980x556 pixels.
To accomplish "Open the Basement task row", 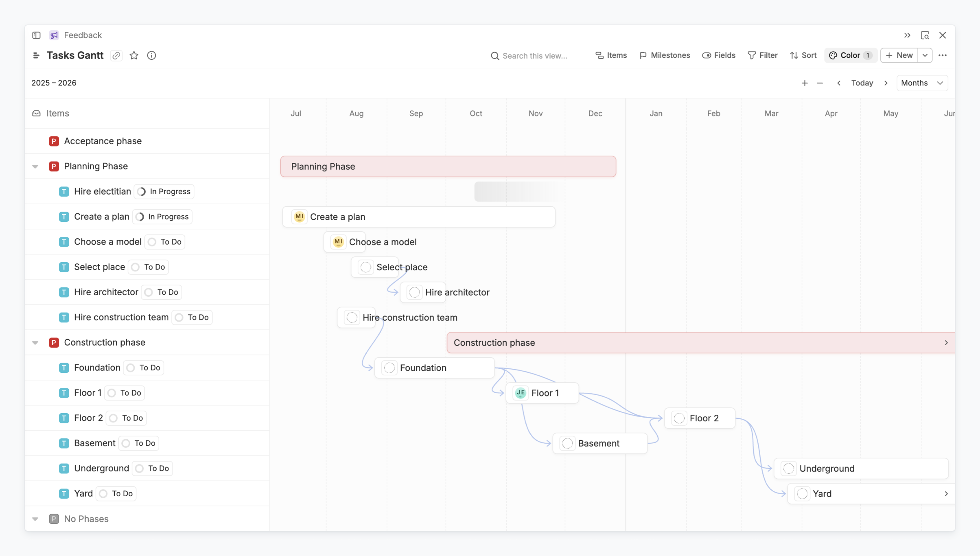I will pyautogui.click(x=147, y=443).
